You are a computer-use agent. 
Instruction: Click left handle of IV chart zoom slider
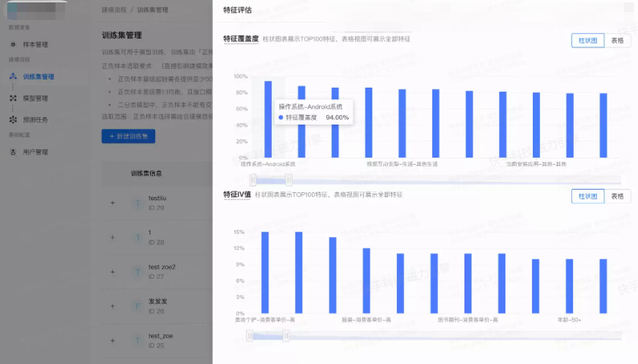249,336
